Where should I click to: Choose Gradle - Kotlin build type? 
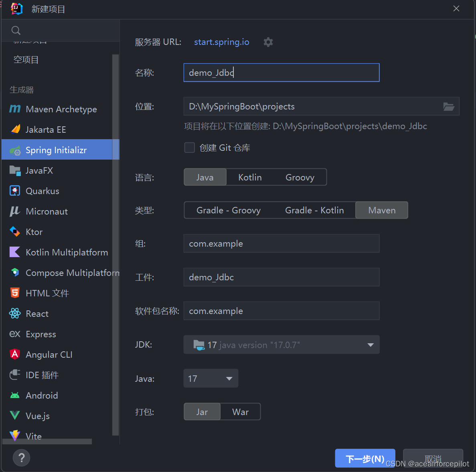(314, 211)
